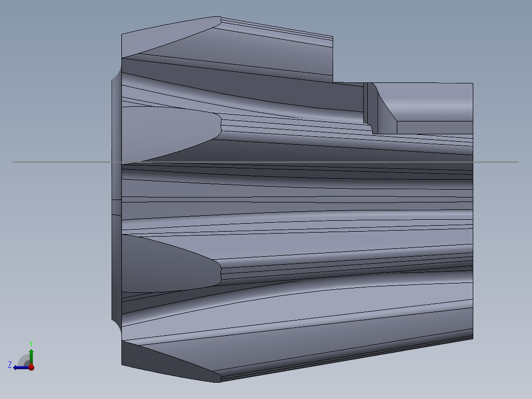The height and width of the screenshot is (399, 532).
Task: Select the horizontal centerline axis
Action: 266,162
